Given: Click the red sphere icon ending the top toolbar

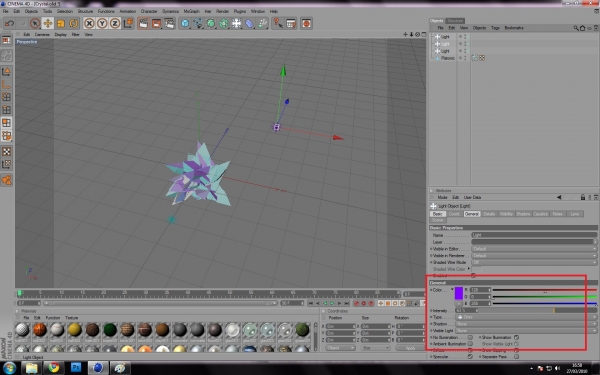Looking at the screenshot, I should (x=306, y=23).
